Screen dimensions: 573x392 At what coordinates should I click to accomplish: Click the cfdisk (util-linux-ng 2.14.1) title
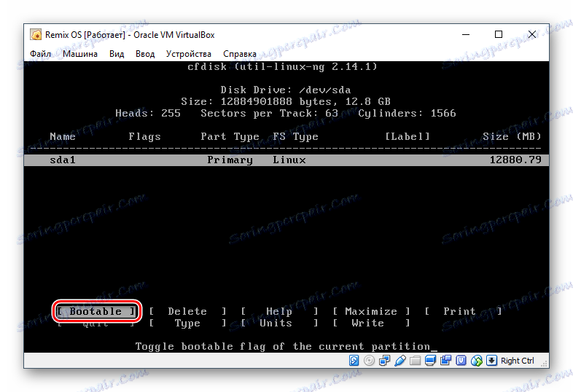[x=282, y=66]
